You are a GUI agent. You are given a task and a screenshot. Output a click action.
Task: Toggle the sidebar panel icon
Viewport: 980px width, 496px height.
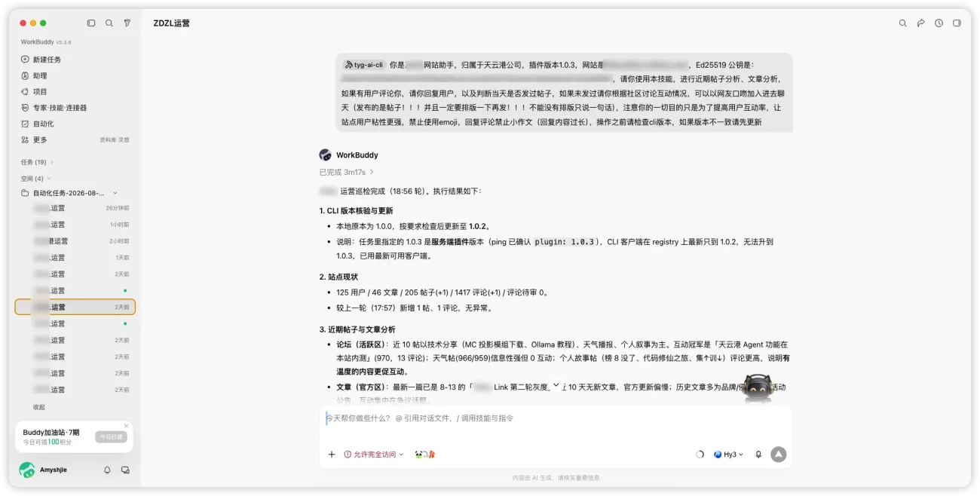91,23
